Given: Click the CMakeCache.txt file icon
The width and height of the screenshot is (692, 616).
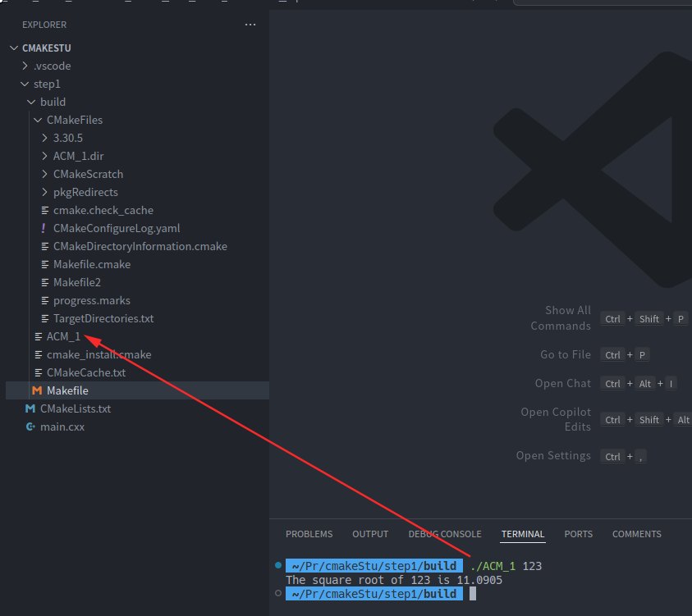Looking at the screenshot, I should point(38,372).
